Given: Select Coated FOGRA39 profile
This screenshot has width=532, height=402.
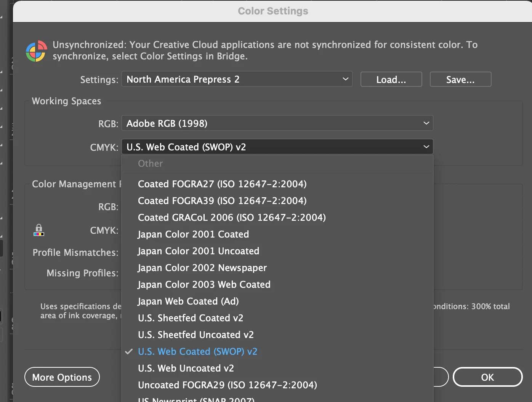Looking at the screenshot, I should click(277, 201).
